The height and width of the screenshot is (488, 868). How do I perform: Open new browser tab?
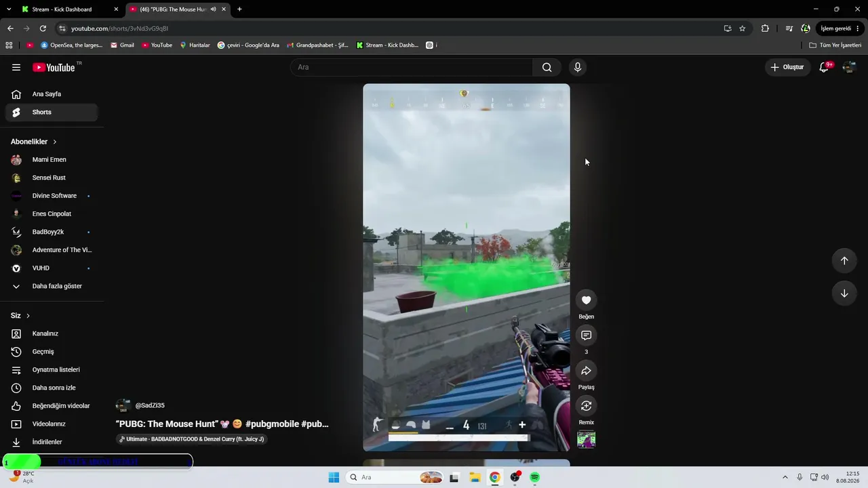coord(239,9)
